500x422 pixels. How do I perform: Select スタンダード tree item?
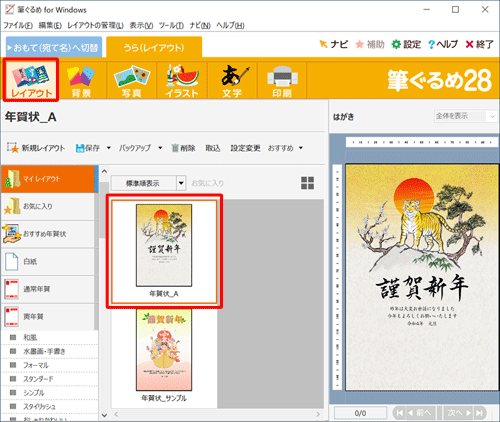tap(38, 379)
